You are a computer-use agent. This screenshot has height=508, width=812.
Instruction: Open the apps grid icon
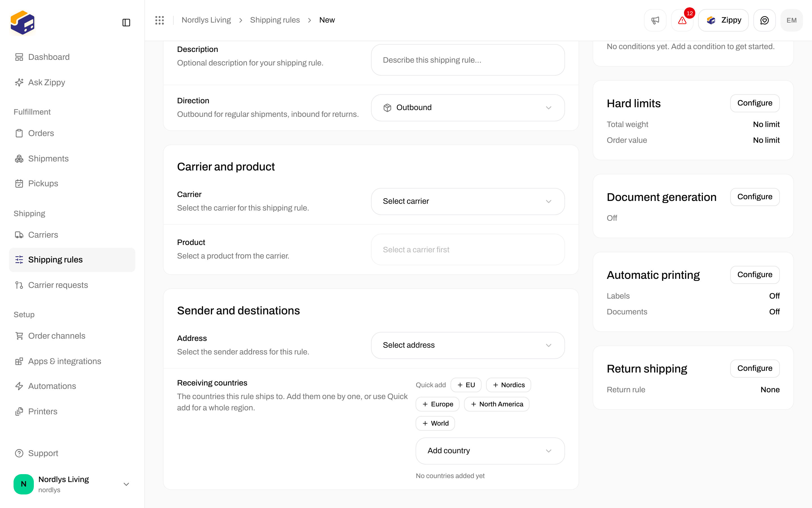click(159, 20)
